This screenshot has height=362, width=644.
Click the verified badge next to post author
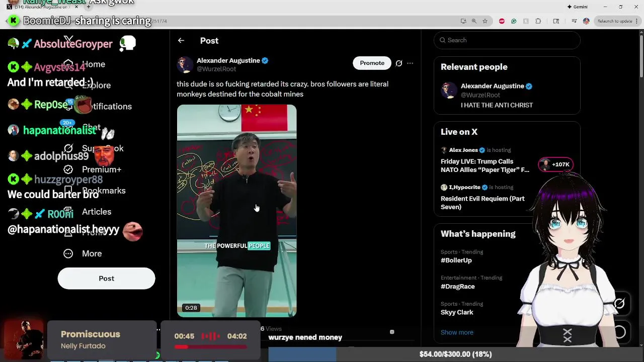pyautogui.click(x=265, y=60)
